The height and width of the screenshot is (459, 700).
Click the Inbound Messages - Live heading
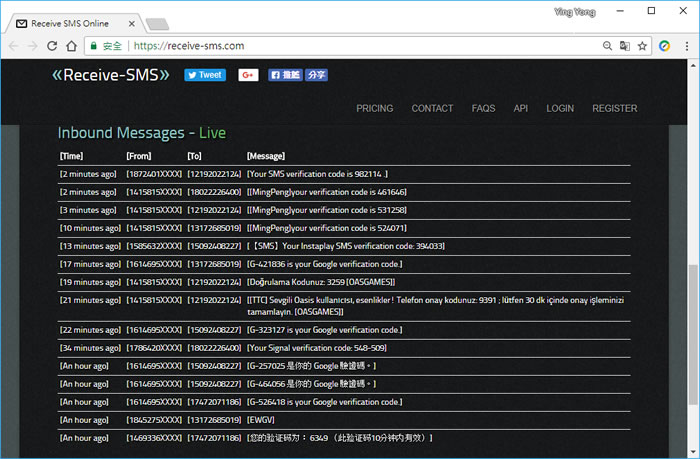click(x=142, y=133)
